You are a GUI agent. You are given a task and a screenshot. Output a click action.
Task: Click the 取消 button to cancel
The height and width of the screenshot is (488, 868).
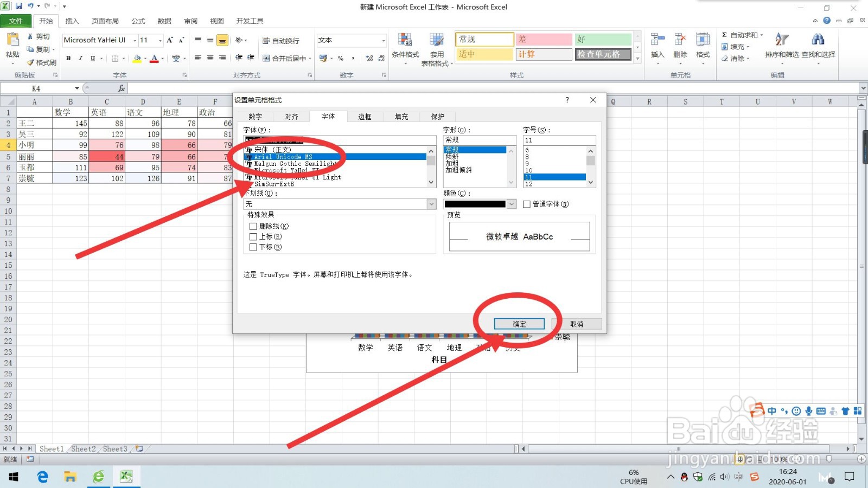577,324
